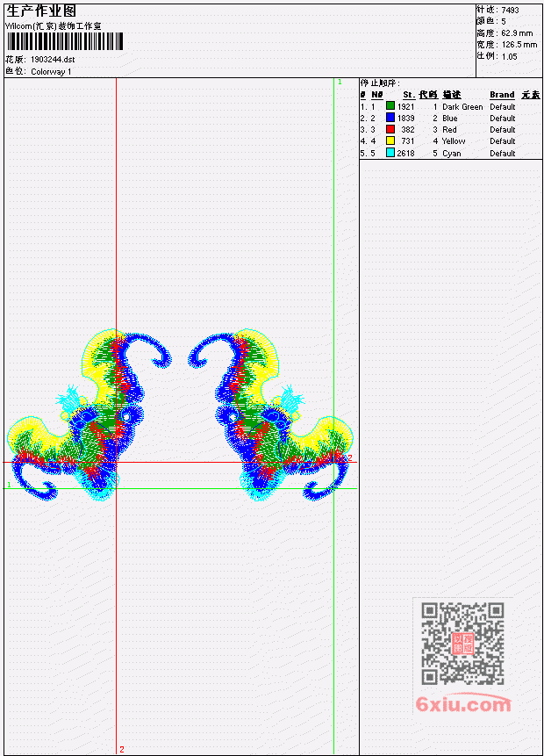Screen dimensions: 544x756
Task: Click the QR code image
Action: point(462,644)
